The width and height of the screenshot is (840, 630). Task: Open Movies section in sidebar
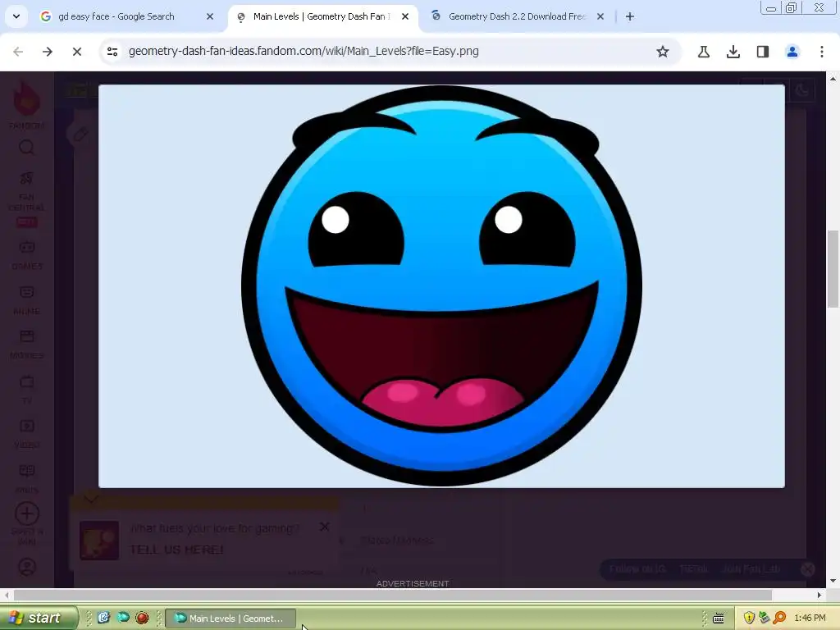(27, 345)
